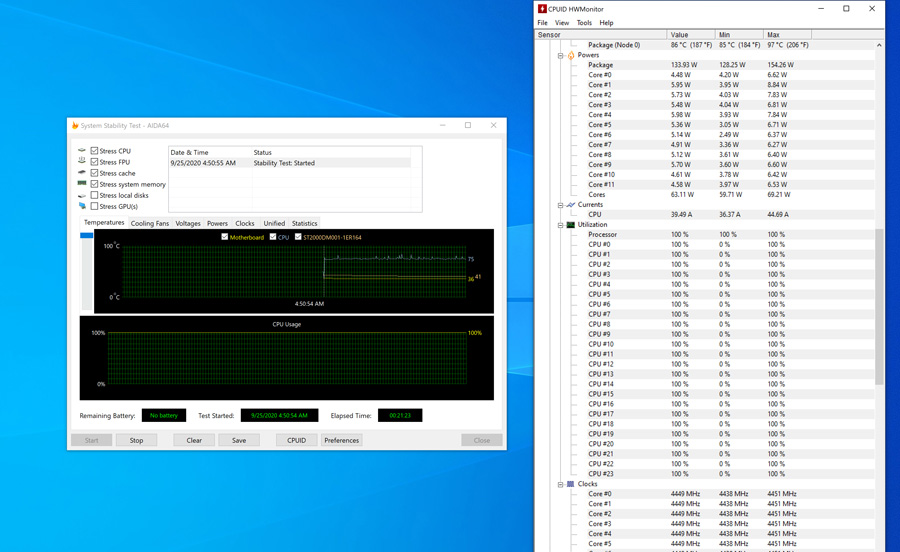Click the Sensor column header

[x=600, y=34]
